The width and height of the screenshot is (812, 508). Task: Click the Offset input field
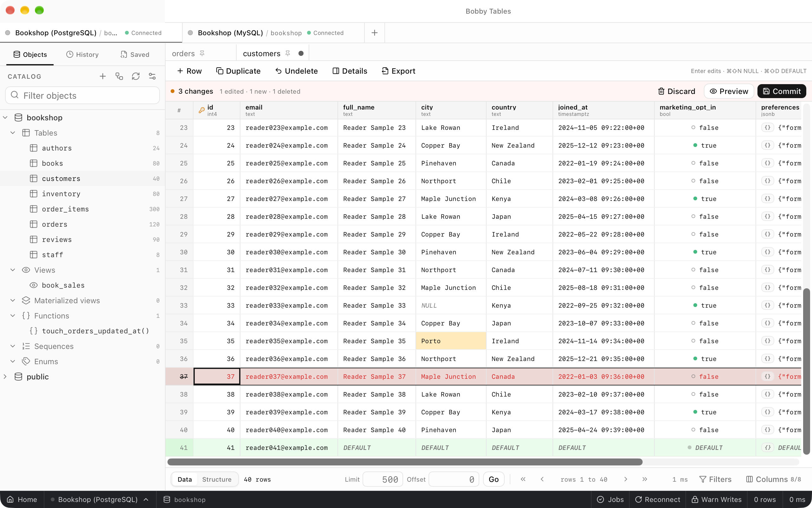[453, 479]
